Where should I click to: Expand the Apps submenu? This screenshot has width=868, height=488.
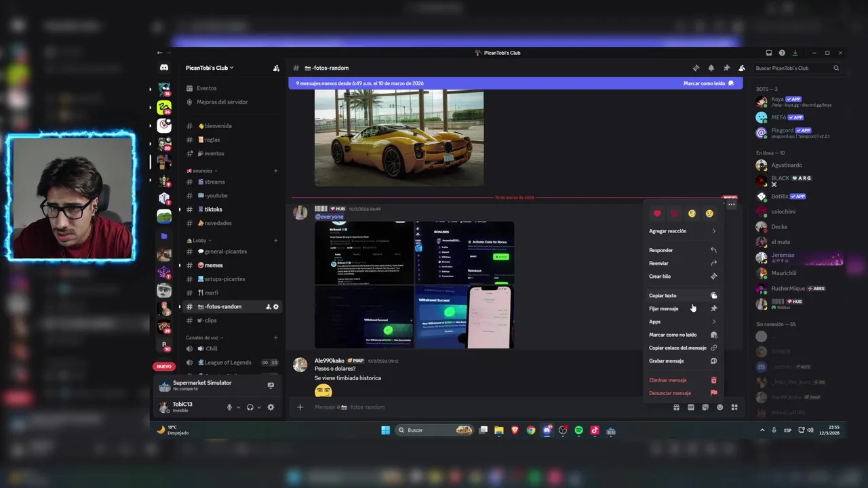[683, 322]
